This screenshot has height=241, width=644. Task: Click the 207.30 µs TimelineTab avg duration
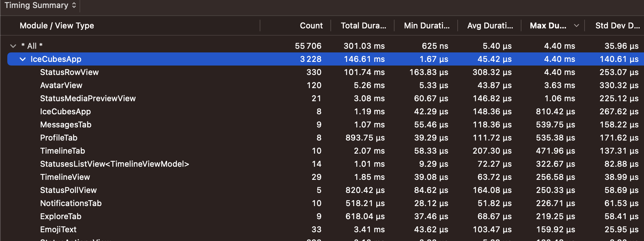tap(492, 151)
